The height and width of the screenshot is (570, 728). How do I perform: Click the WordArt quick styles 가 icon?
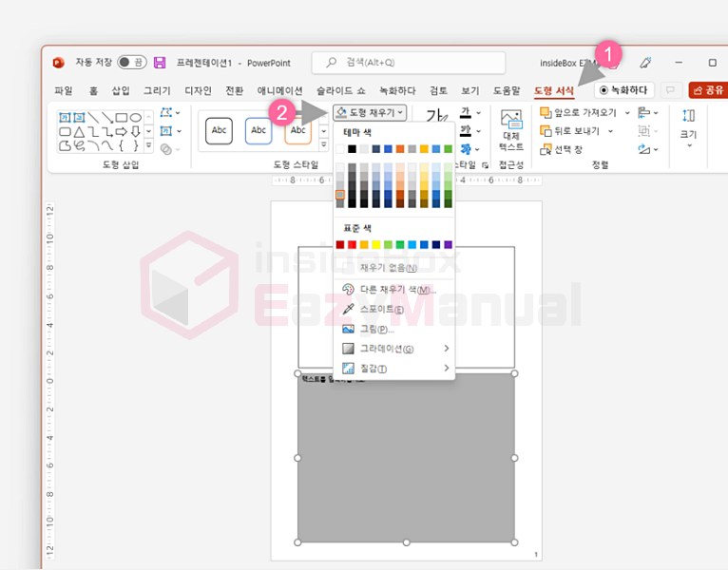click(437, 116)
